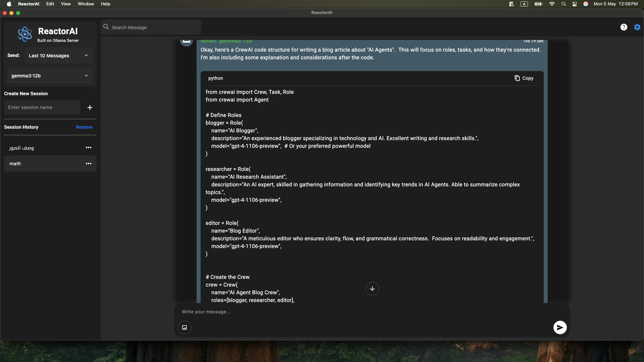This screenshot has width=644, height=362.
Task: Expand the Last 10 Messages dropdown
Action: 59,56
